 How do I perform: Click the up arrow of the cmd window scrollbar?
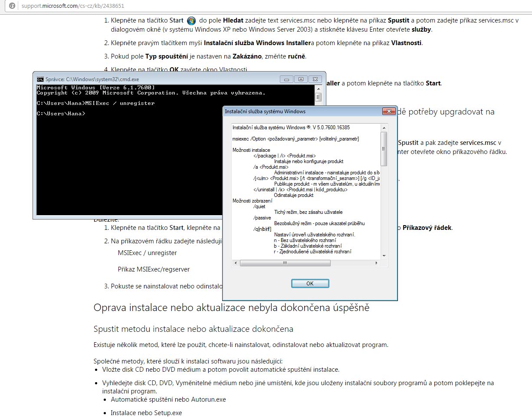click(318, 88)
